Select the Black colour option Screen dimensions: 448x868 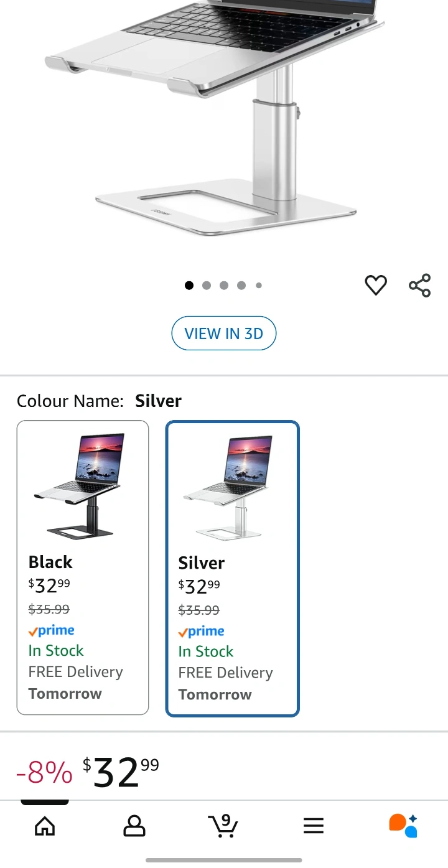point(83,567)
